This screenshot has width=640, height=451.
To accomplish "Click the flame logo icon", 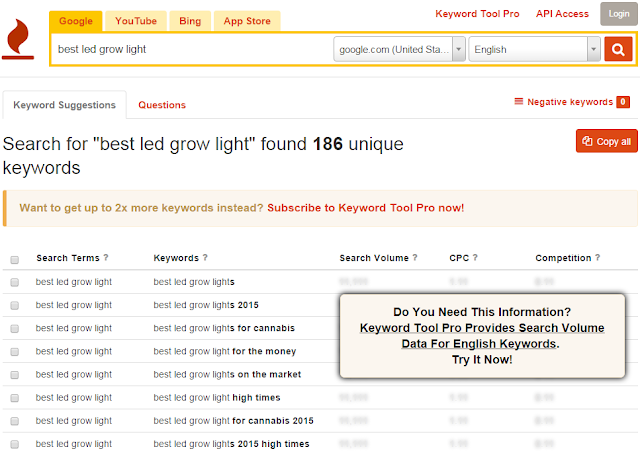I will coord(18,39).
